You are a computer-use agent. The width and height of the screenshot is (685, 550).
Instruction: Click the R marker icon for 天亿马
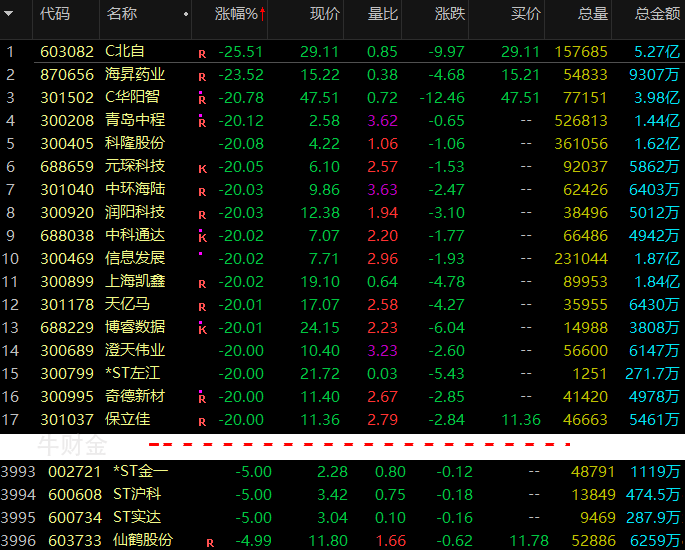point(202,307)
